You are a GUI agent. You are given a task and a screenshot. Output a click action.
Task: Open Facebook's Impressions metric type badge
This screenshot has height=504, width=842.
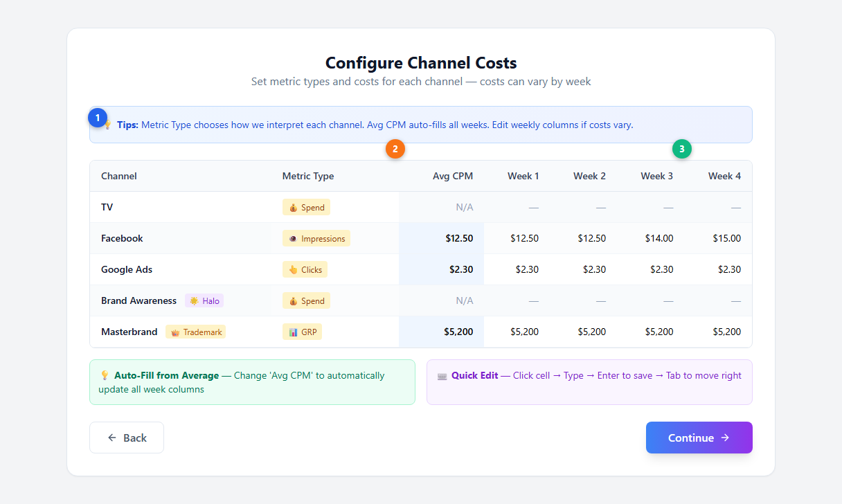point(316,238)
